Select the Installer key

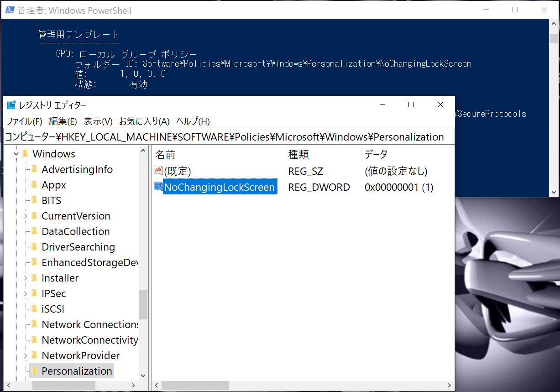coord(60,278)
